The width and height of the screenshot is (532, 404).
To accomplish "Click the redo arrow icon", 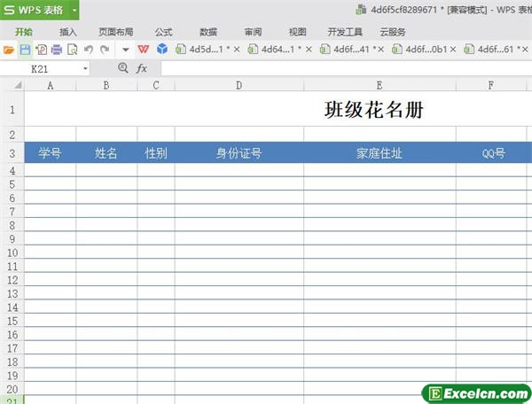I will click(x=105, y=50).
